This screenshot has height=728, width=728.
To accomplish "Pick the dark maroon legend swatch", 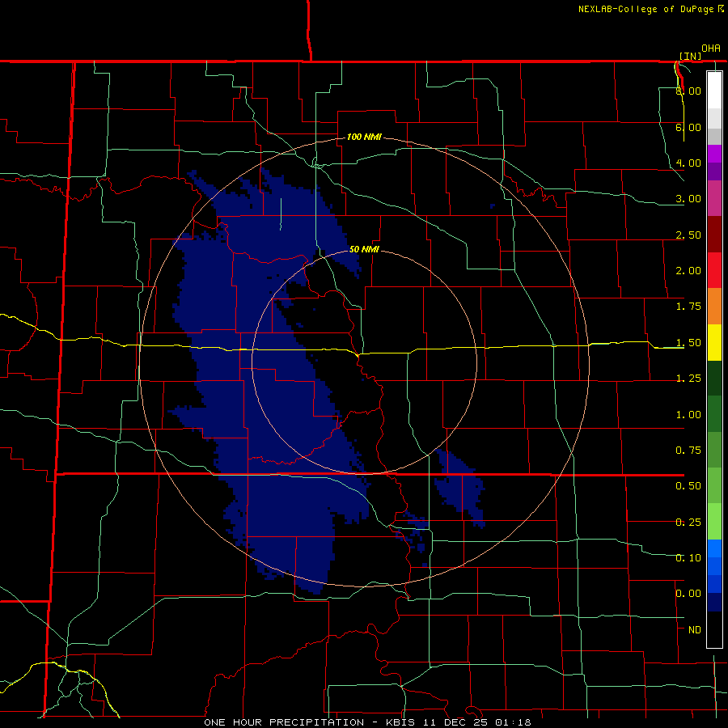I will [714, 235].
